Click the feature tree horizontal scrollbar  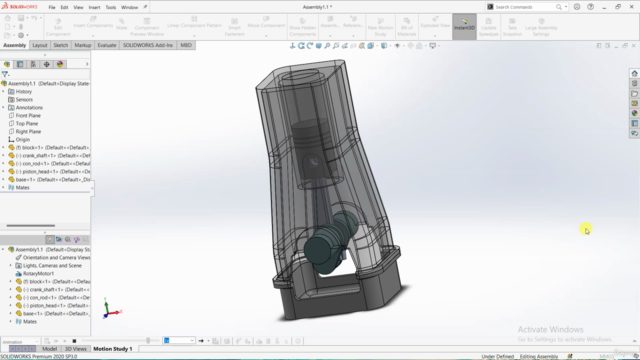(x=31, y=225)
